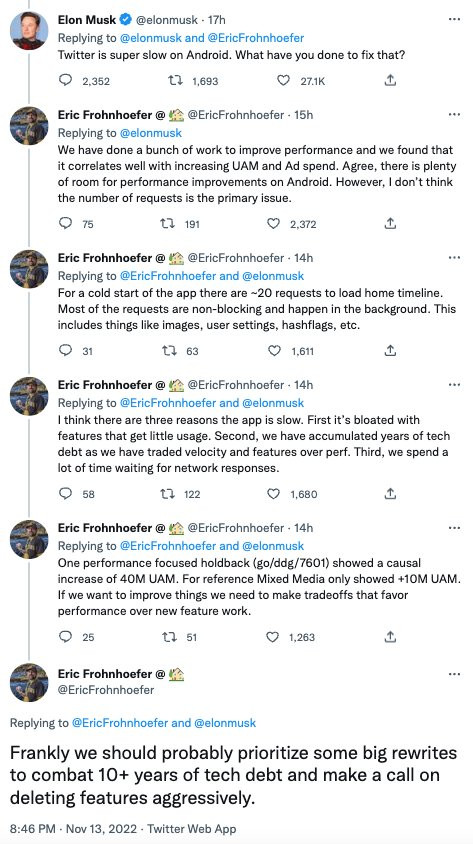Open @EricFrohnhoefer link in bottom reply line
Screen dimensions: 473x844
[x=120, y=723]
